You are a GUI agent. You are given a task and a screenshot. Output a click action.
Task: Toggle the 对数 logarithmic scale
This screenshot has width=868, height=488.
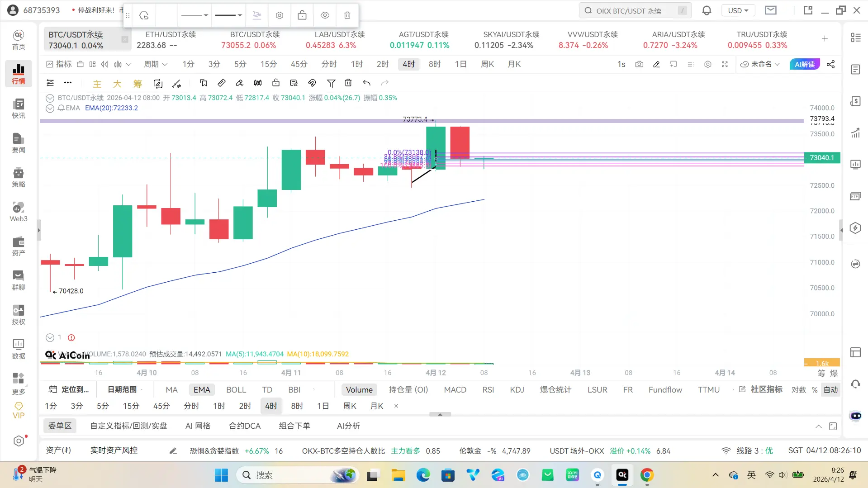point(799,390)
